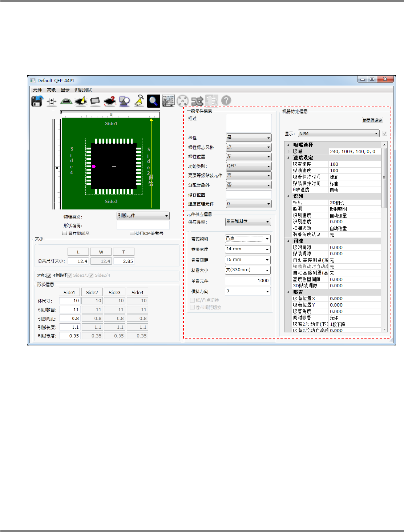Click the green chip component icon
The width and height of the screenshot is (404, 532).
pyautogui.click(x=66, y=101)
